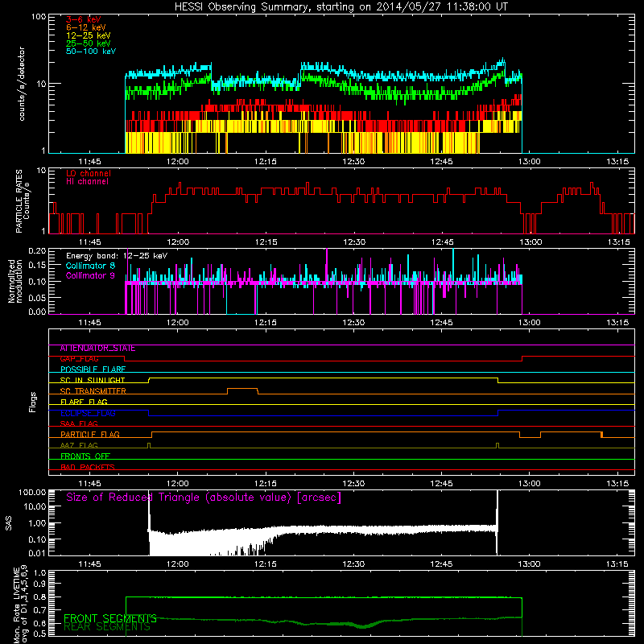Viewport: 644px width, 644px height.
Task: Click 13:15 tick under SAS panel
Action: click(x=617, y=564)
